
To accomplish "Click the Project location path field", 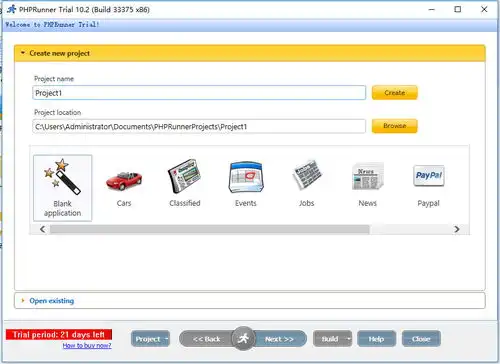I will (199, 126).
